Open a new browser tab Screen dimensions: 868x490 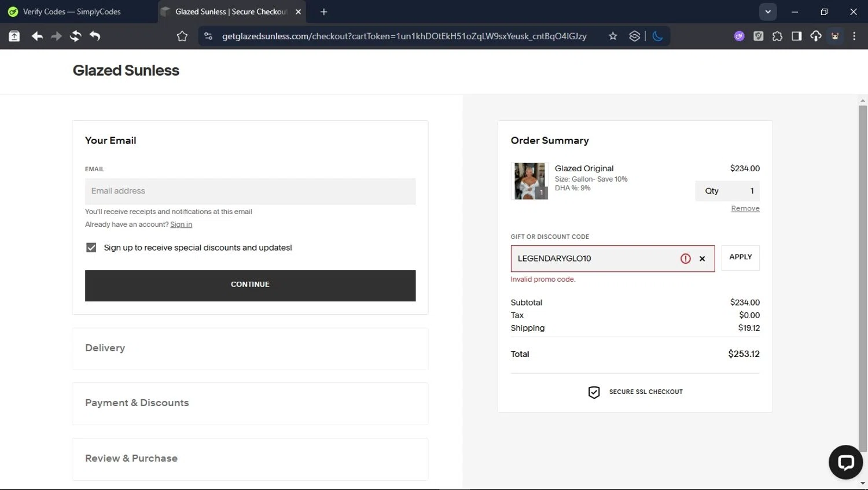(x=323, y=12)
